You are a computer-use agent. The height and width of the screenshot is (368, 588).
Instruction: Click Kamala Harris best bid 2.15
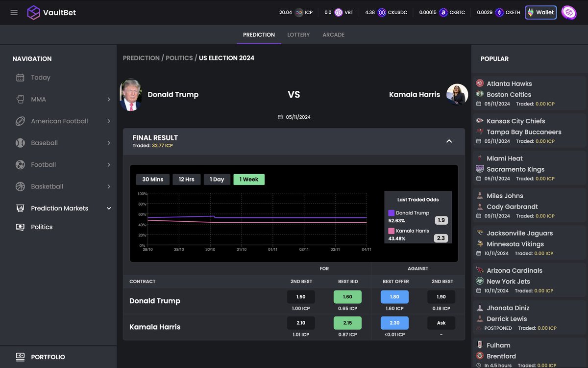[x=347, y=323]
